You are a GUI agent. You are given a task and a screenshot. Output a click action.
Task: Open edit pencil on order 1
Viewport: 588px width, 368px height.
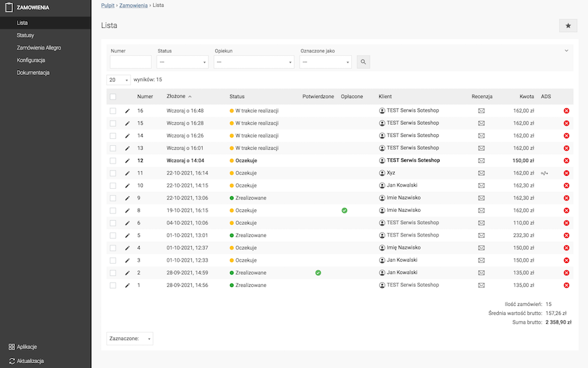tap(127, 286)
